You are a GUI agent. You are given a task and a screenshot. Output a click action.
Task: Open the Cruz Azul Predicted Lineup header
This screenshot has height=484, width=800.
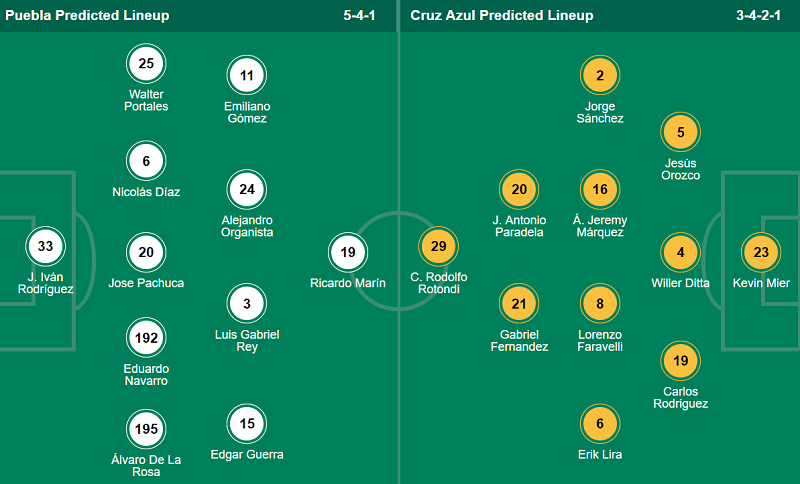501,16
